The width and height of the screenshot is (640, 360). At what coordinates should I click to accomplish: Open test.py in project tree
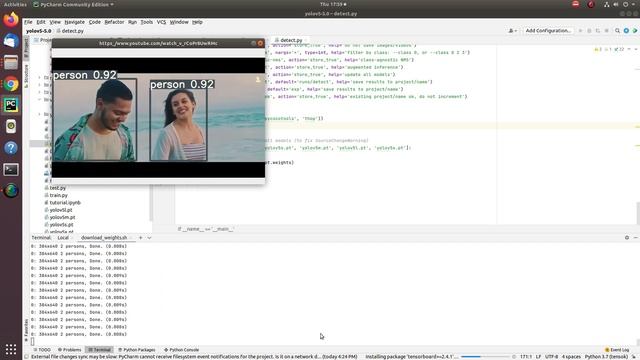click(x=58, y=188)
